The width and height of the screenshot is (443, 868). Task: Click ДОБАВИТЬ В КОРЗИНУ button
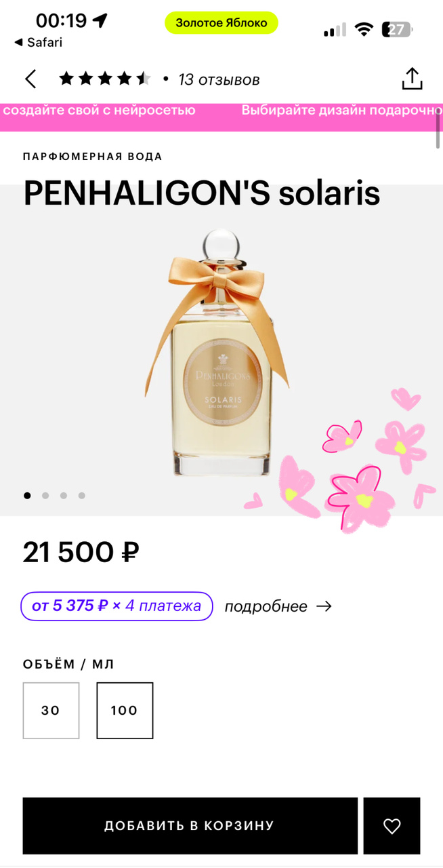click(190, 826)
